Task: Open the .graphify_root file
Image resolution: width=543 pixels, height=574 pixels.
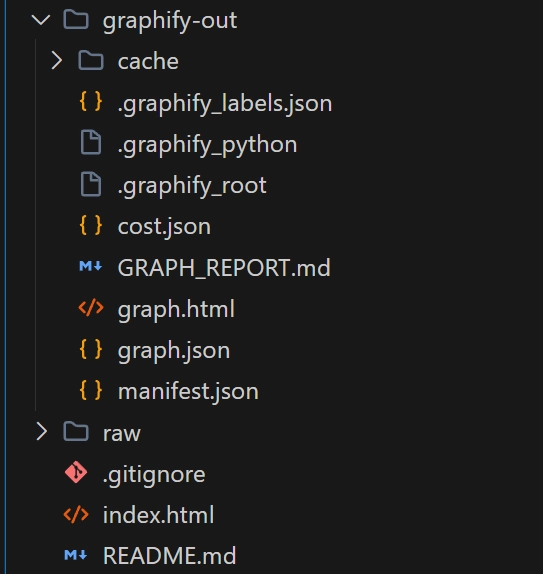Action: click(x=192, y=186)
